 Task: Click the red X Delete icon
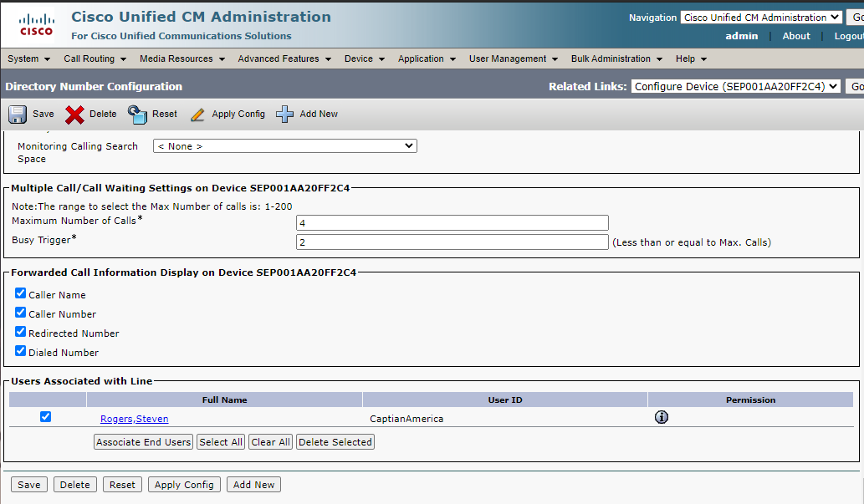74,115
